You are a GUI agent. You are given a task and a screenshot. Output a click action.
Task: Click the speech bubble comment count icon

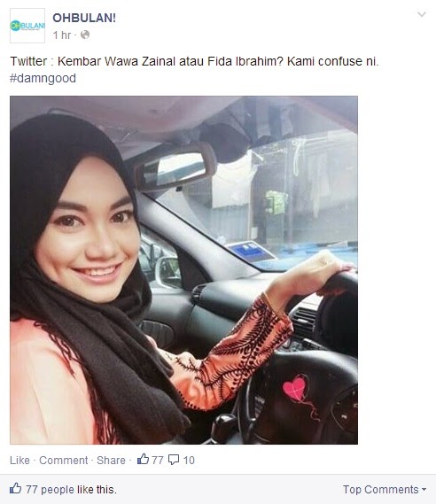point(174,460)
